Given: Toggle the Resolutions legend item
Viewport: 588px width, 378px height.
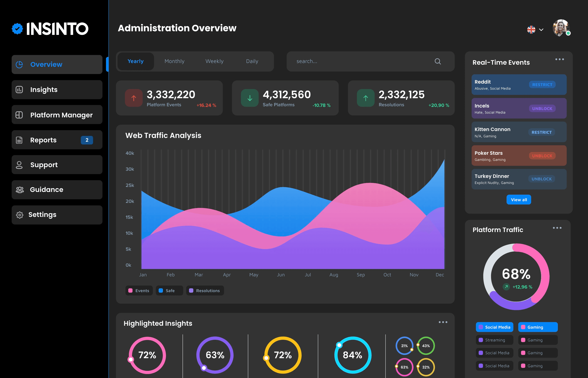Looking at the screenshot, I should pos(205,291).
